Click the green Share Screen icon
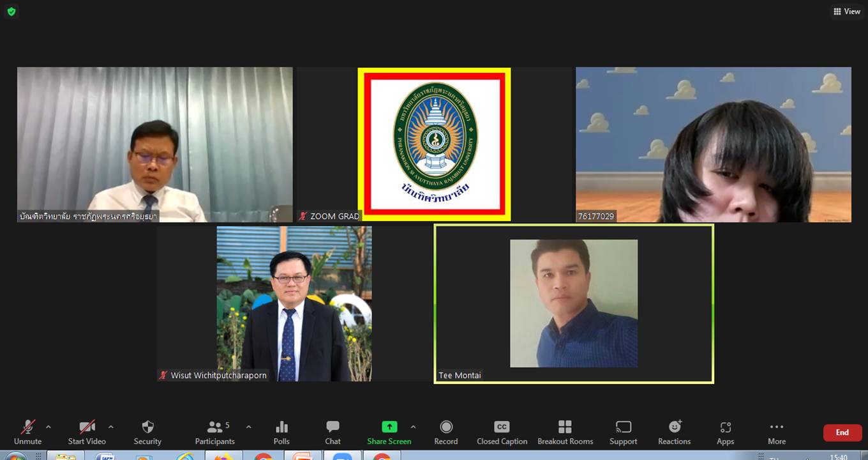This screenshot has width=868, height=460. click(389, 427)
